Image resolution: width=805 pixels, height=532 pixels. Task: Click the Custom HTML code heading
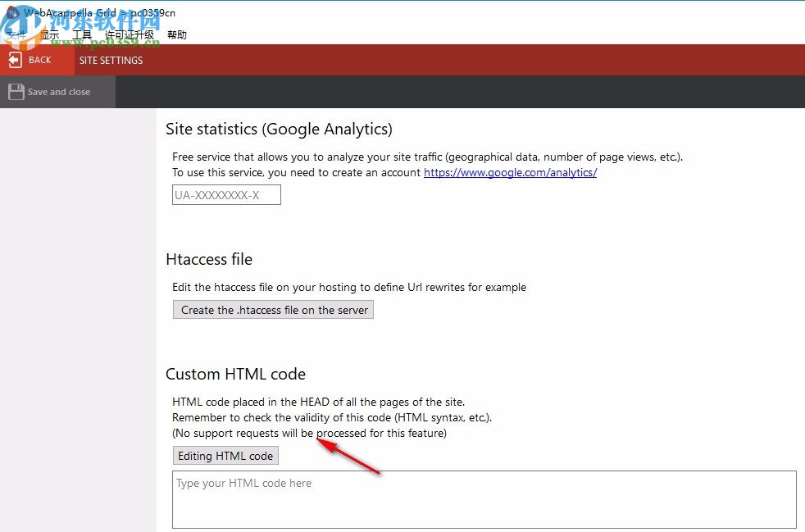pos(235,374)
